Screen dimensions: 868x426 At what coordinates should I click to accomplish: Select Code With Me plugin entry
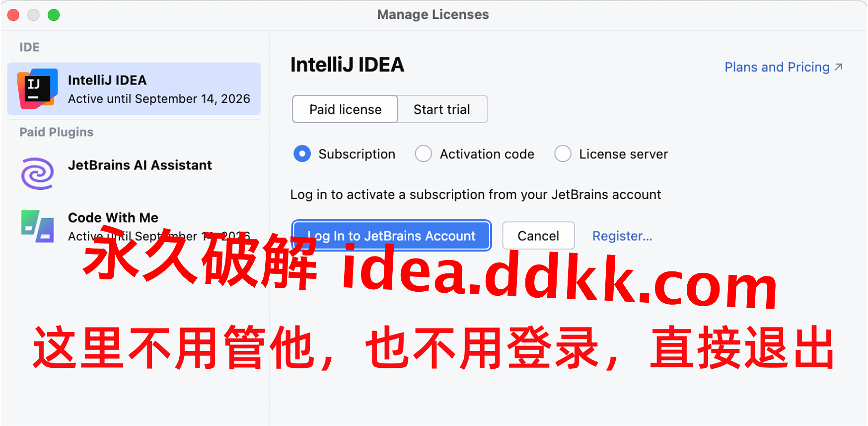pyautogui.click(x=134, y=226)
